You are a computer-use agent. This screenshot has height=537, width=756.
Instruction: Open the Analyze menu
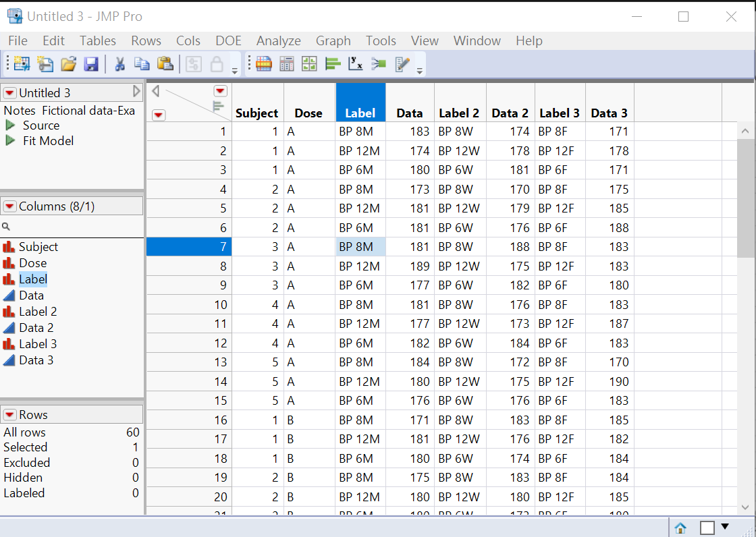tap(278, 41)
